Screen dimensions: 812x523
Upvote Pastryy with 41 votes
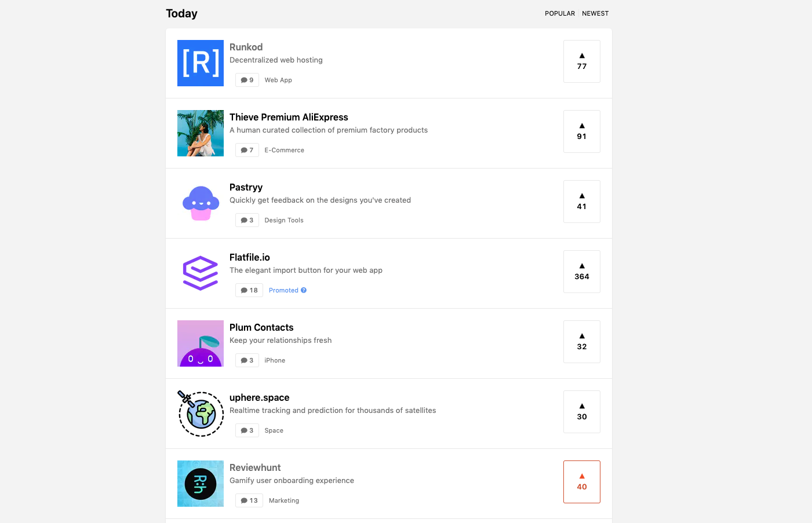[582, 202]
